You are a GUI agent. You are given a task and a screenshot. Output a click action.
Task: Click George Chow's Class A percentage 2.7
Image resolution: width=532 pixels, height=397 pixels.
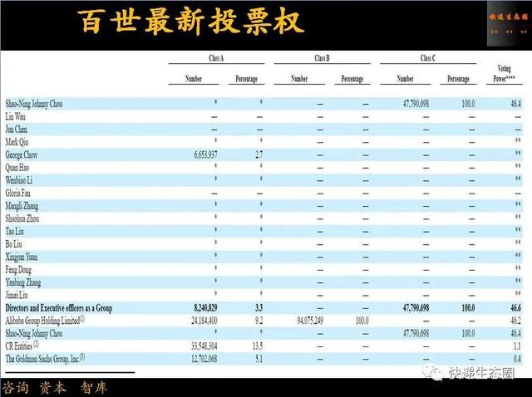(x=259, y=155)
